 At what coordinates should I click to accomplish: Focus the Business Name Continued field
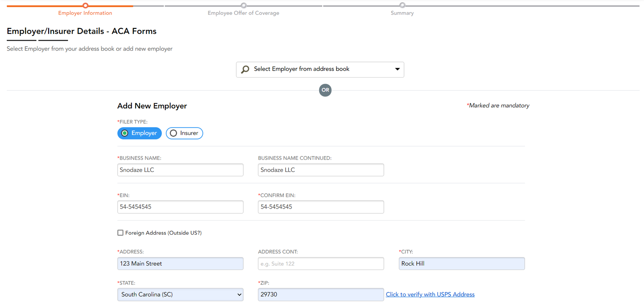click(320, 170)
